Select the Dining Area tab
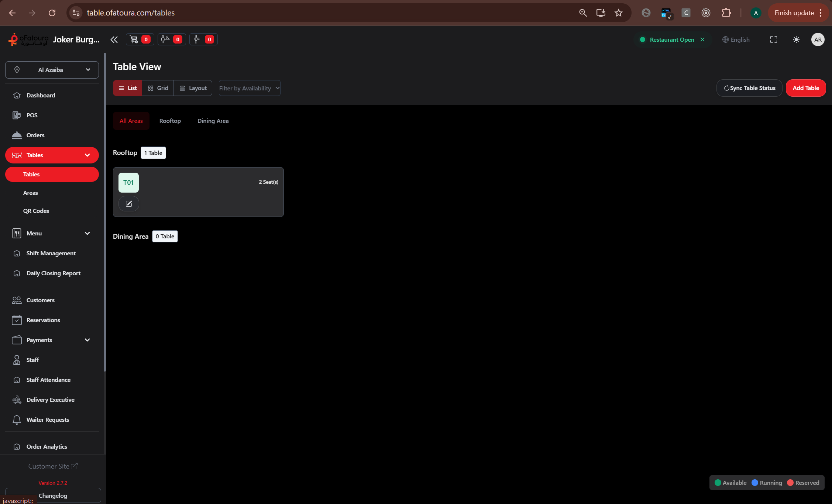 (x=213, y=121)
